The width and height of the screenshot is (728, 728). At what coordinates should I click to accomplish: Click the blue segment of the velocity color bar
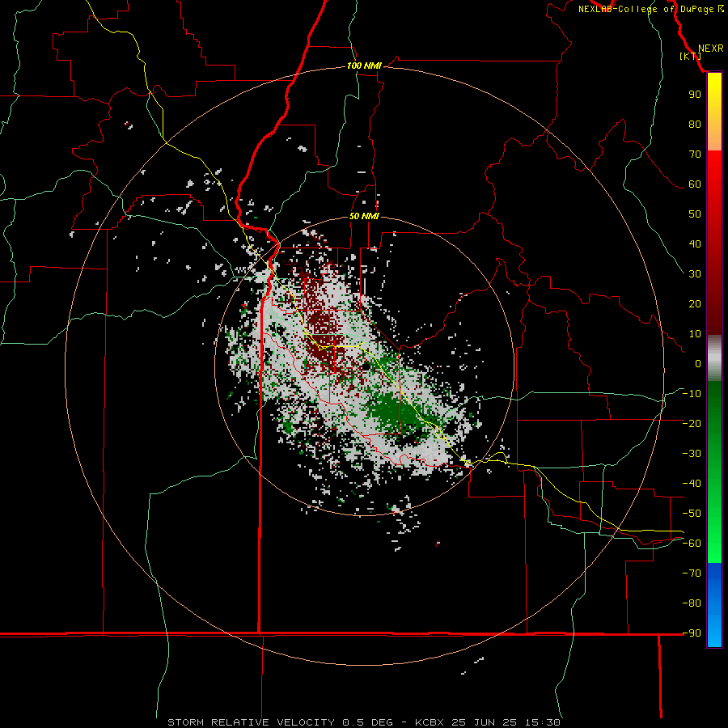coord(714,605)
